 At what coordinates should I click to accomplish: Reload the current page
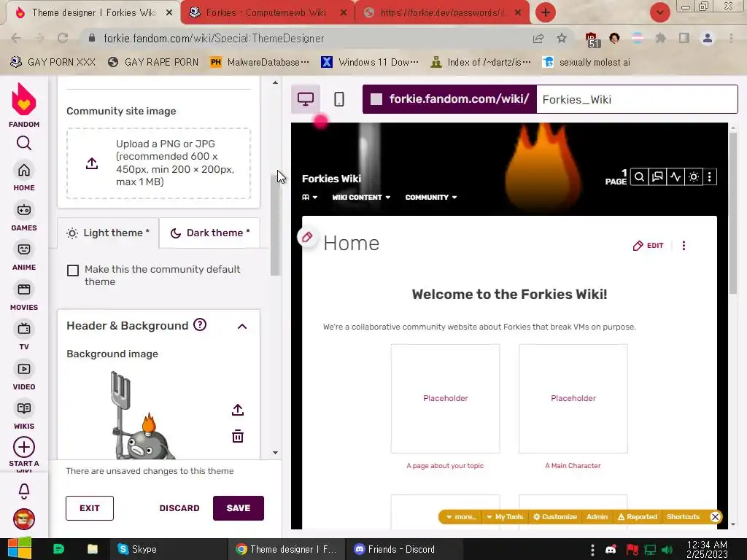click(63, 38)
